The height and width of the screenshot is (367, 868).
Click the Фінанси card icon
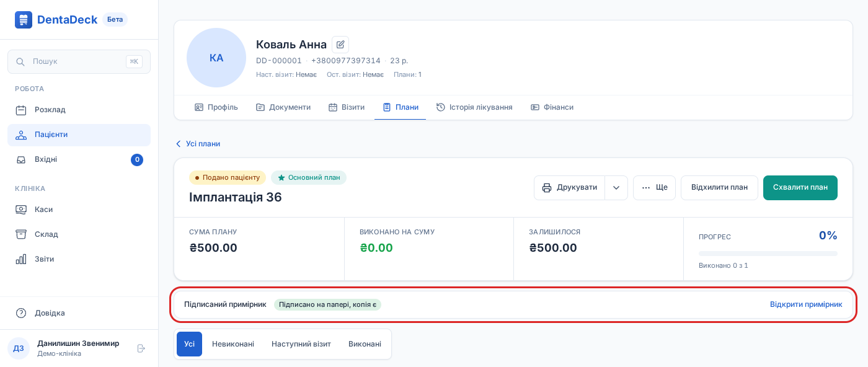pyautogui.click(x=535, y=107)
